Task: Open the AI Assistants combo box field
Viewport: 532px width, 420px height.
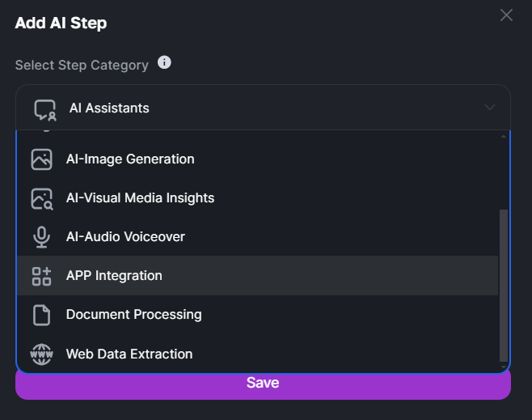Action: pyautogui.click(x=263, y=108)
